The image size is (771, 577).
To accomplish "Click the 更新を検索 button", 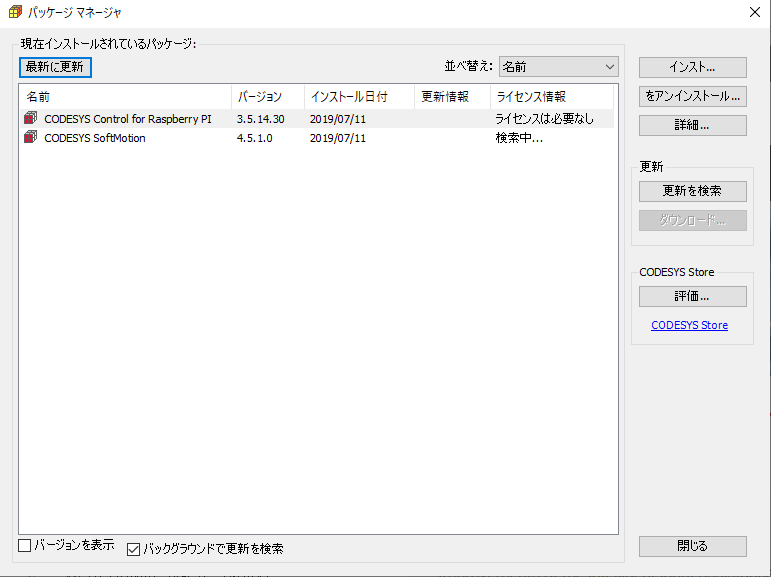I will (x=692, y=191).
